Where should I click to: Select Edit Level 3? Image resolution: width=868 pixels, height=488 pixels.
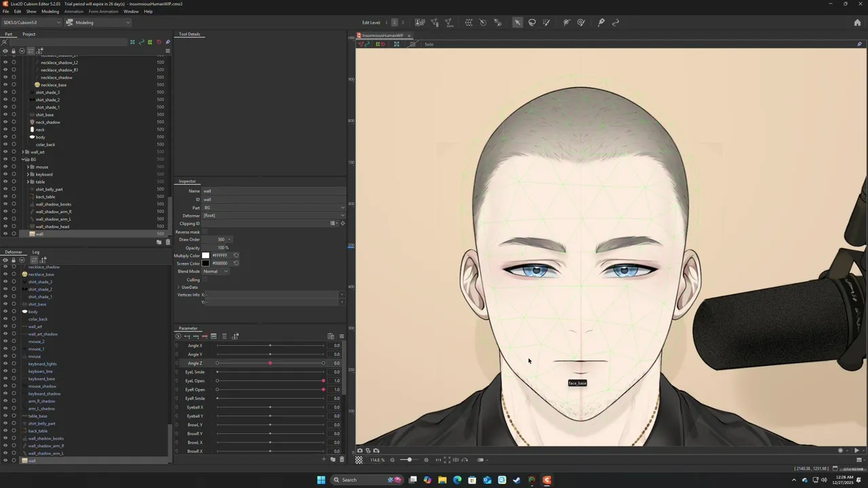402,22
